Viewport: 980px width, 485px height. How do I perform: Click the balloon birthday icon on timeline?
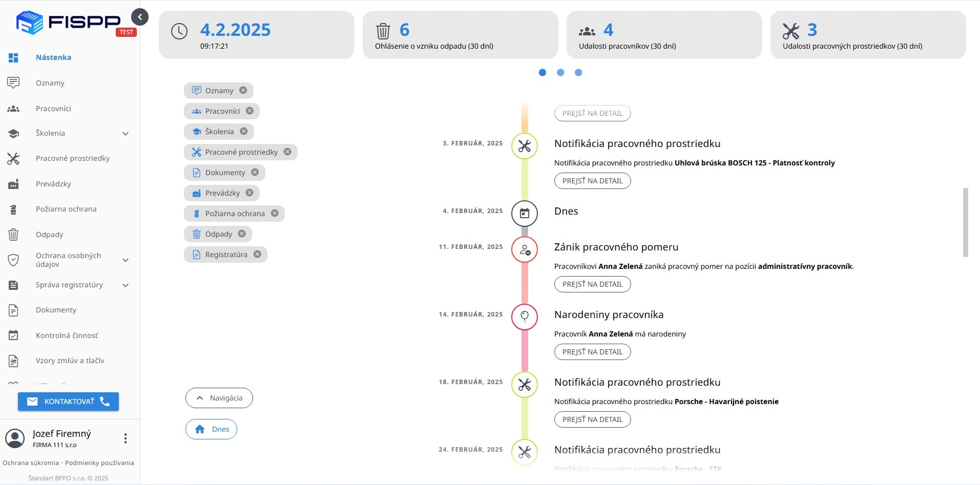pyautogui.click(x=524, y=316)
